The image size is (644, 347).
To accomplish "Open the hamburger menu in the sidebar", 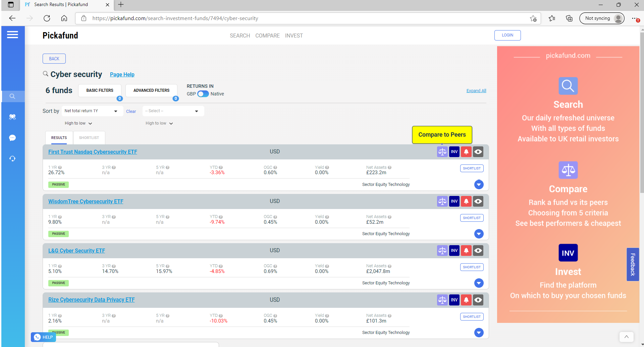I will click(12, 35).
